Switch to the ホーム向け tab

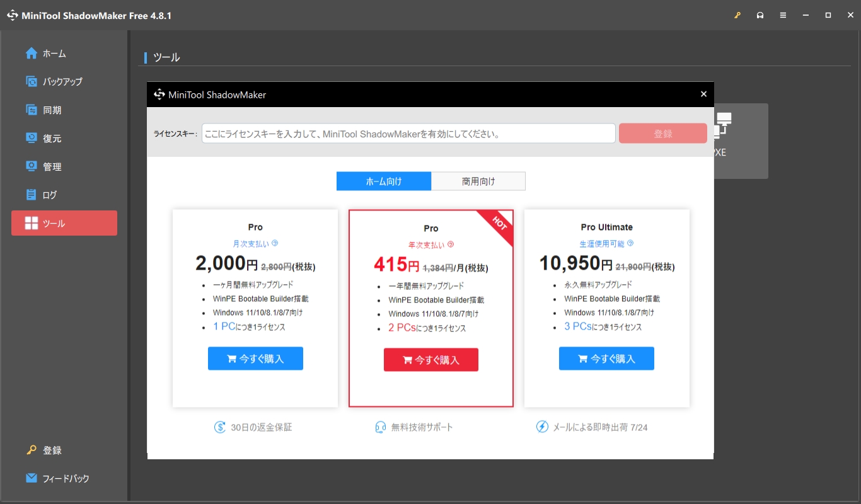click(384, 181)
